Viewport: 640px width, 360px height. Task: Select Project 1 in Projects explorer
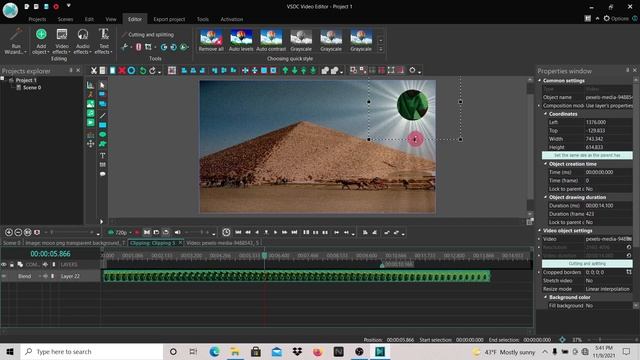26,80
